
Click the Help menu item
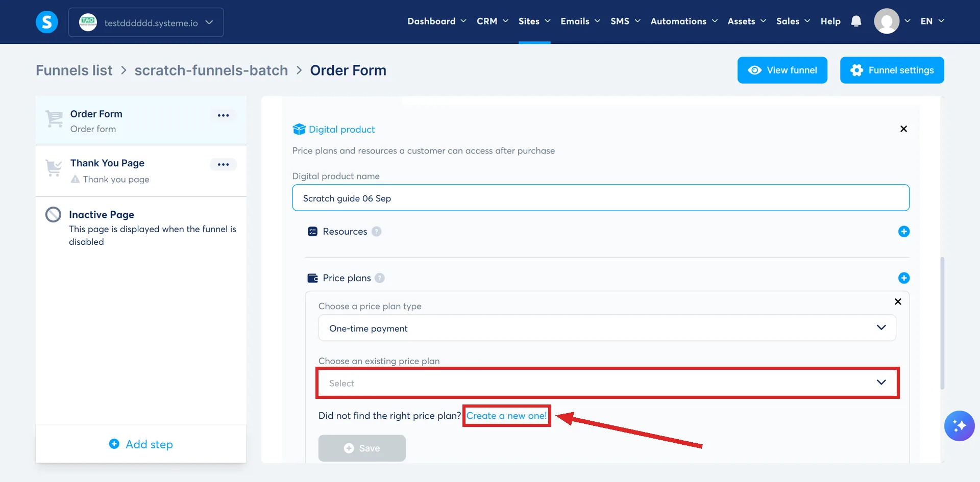pos(830,21)
